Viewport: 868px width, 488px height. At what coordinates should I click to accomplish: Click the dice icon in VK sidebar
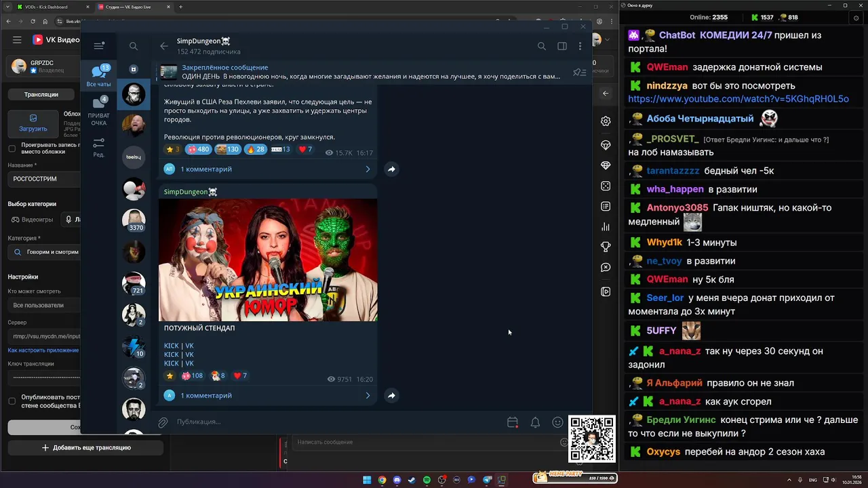coord(606,186)
